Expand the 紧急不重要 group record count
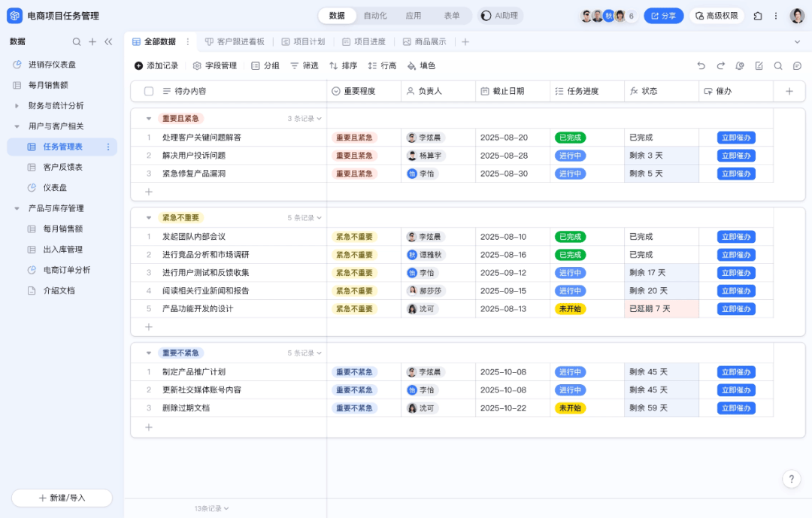This screenshot has height=518, width=812. [300, 217]
